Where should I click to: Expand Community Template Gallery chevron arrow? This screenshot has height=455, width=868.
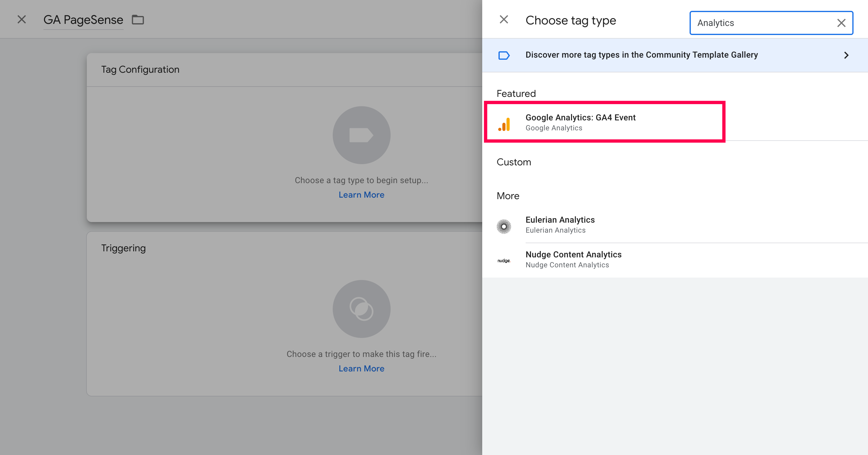(x=846, y=55)
